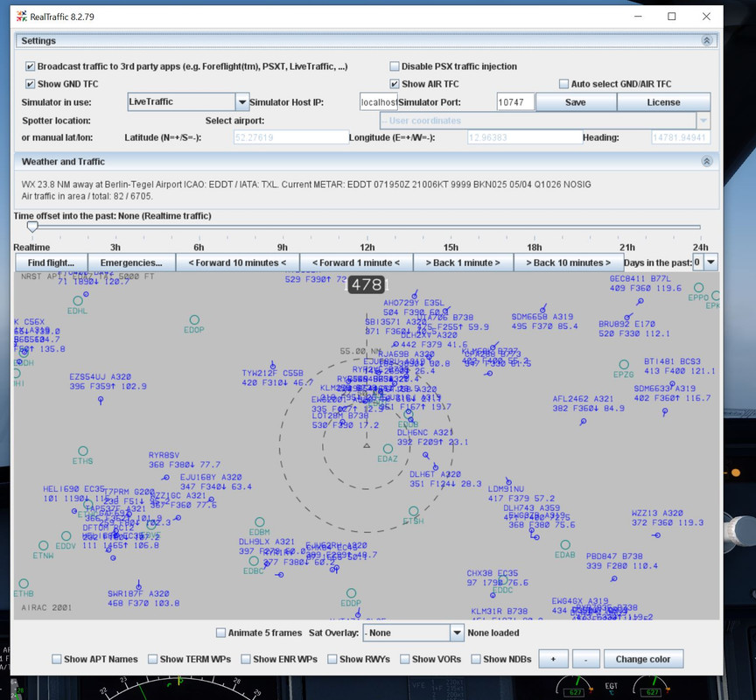Click the RealTraffic app icon in title bar

(21, 17)
